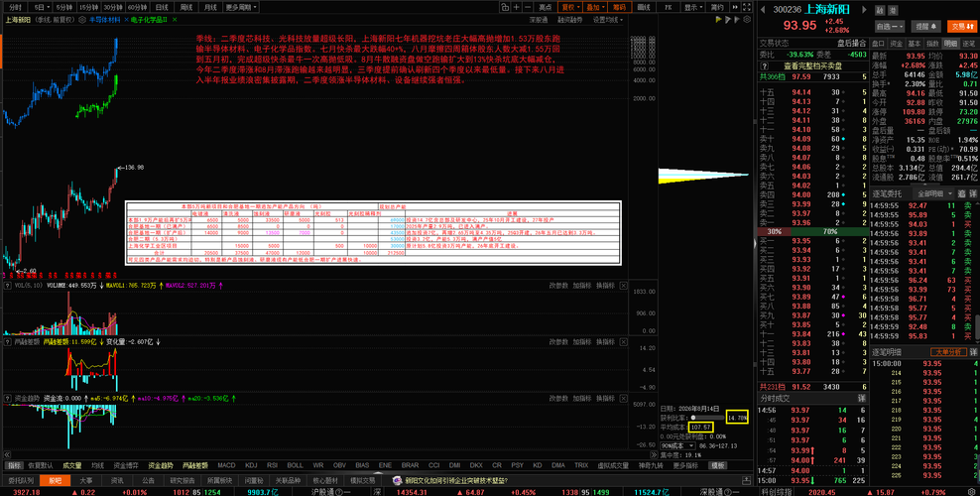Click the yellow flag marker icon
Image resolution: width=980 pixels, height=496 pixels.
tap(719, 20)
